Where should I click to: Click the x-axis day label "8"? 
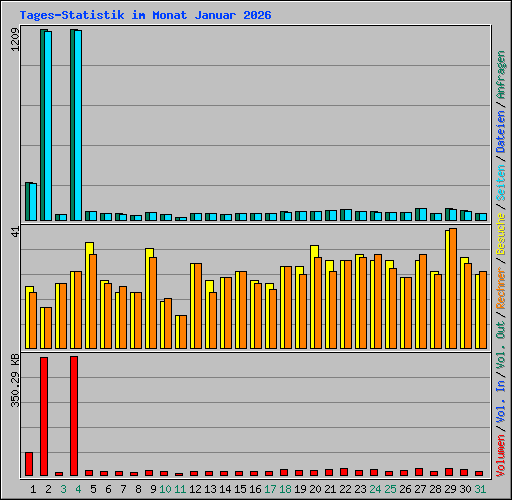tap(138, 489)
